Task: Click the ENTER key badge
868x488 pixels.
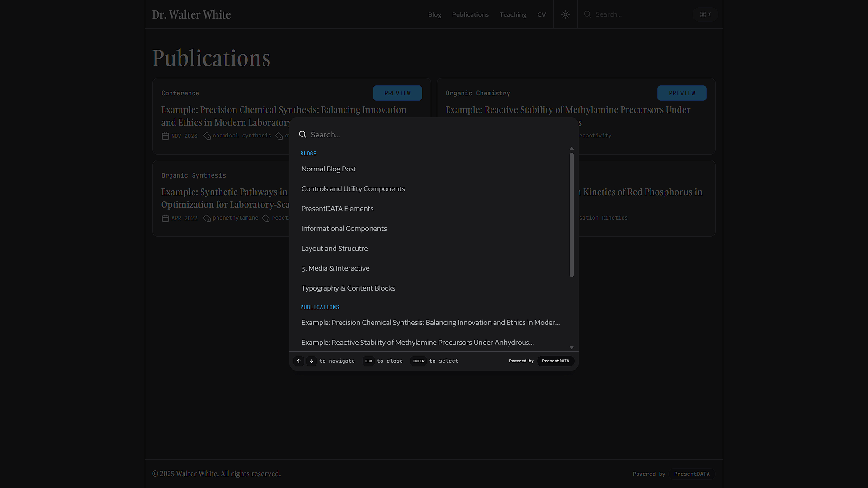Action: (x=418, y=361)
